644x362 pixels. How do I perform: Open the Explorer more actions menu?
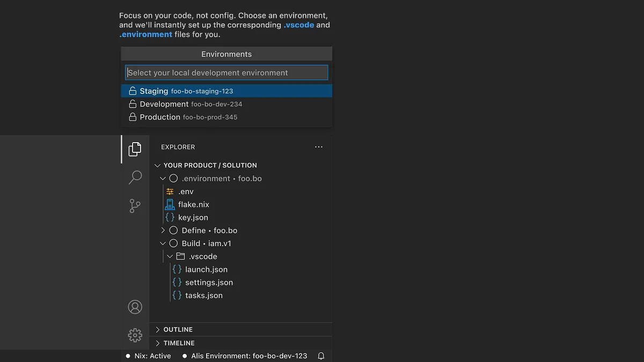(x=319, y=146)
